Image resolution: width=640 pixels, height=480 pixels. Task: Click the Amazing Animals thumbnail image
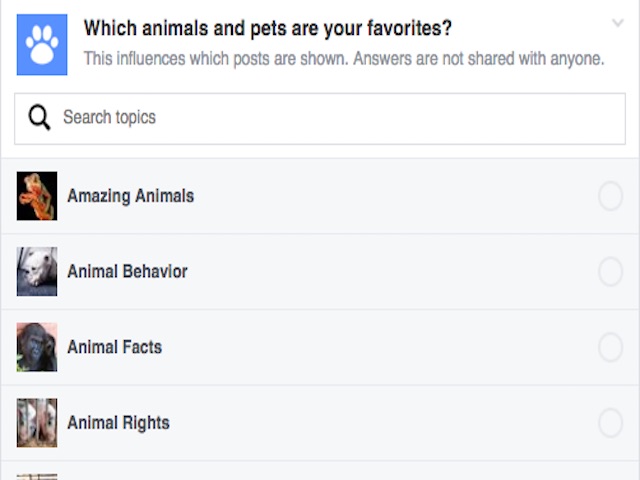click(37, 196)
